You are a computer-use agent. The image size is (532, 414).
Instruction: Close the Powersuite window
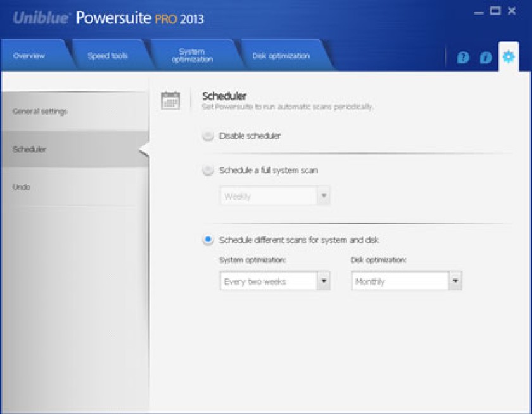[512, 11]
